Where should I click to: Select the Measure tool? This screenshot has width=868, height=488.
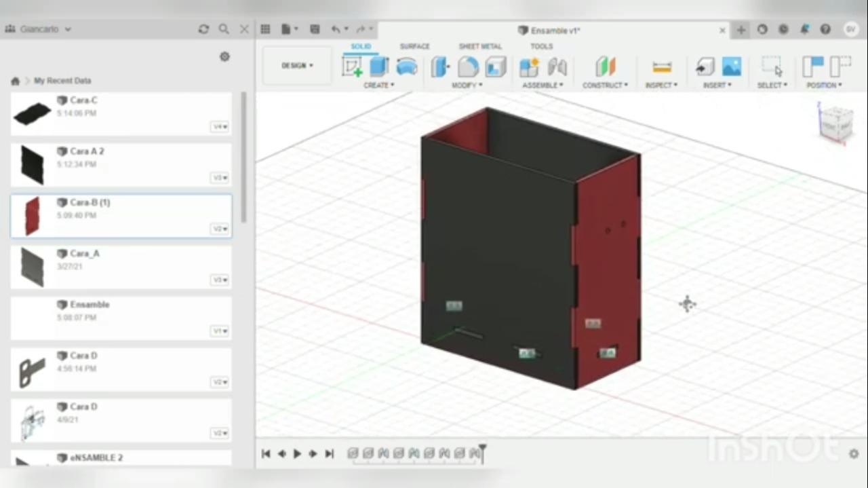[661, 67]
